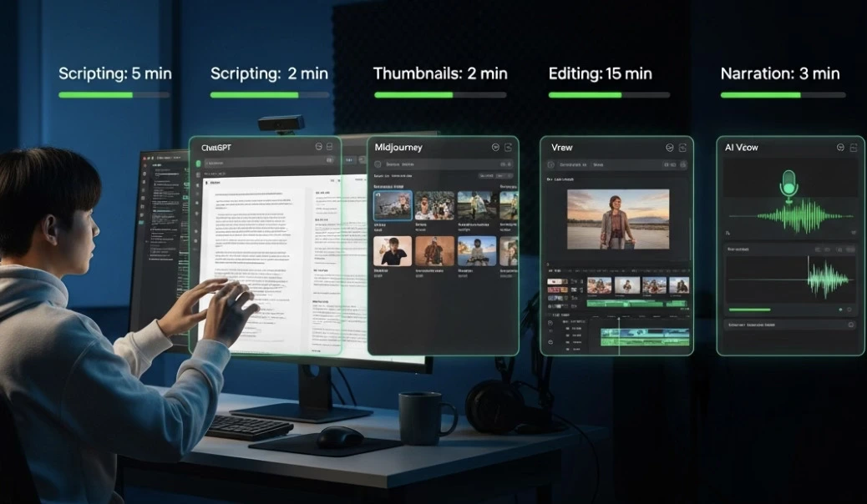The height and width of the screenshot is (504, 867).
Task: Click the 'Midjourney' panel title
Action: pos(398,148)
